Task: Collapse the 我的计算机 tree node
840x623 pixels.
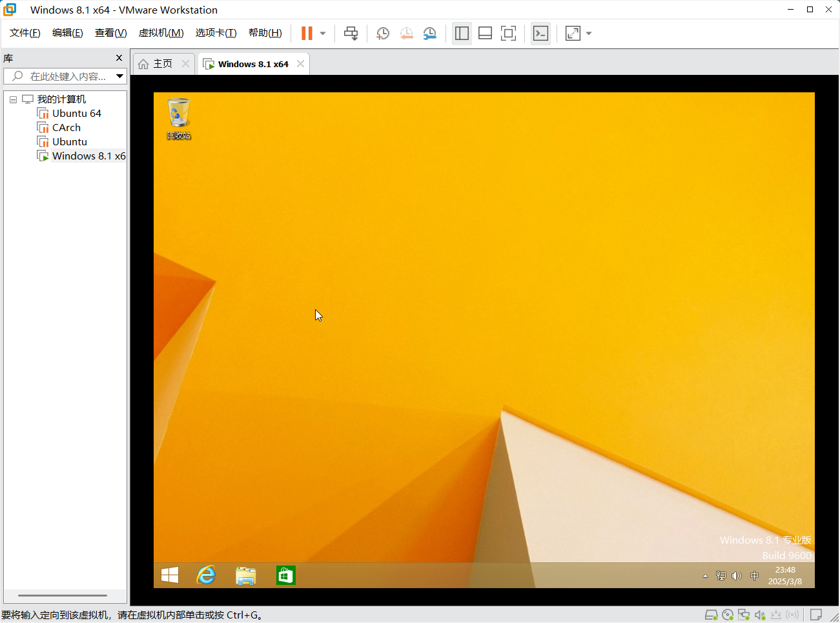Action: point(13,99)
